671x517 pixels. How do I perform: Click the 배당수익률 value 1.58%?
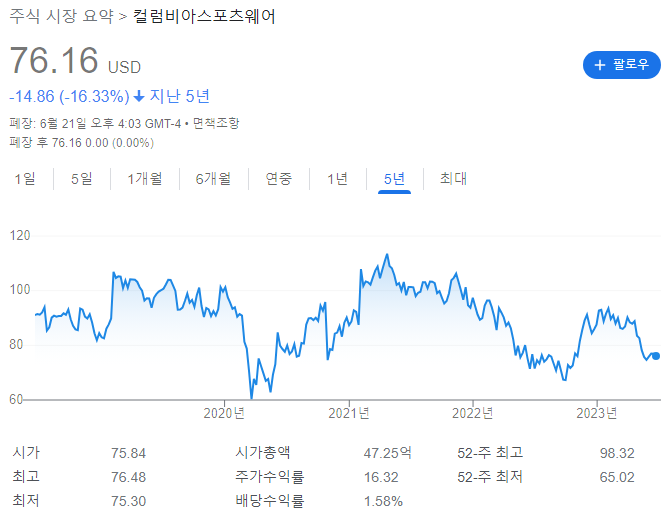pyautogui.click(x=383, y=501)
